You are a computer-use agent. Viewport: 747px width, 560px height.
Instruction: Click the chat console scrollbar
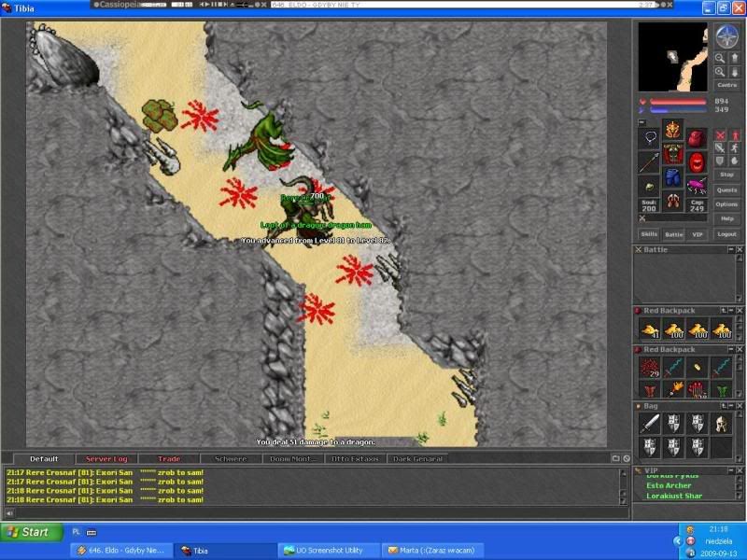tap(623, 486)
